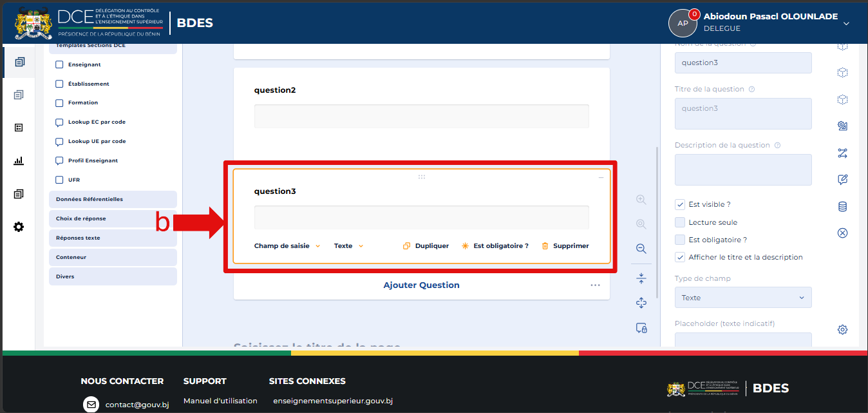
Task: Expand the 'Divers' toolbox category
Action: click(x=113, y=276)
